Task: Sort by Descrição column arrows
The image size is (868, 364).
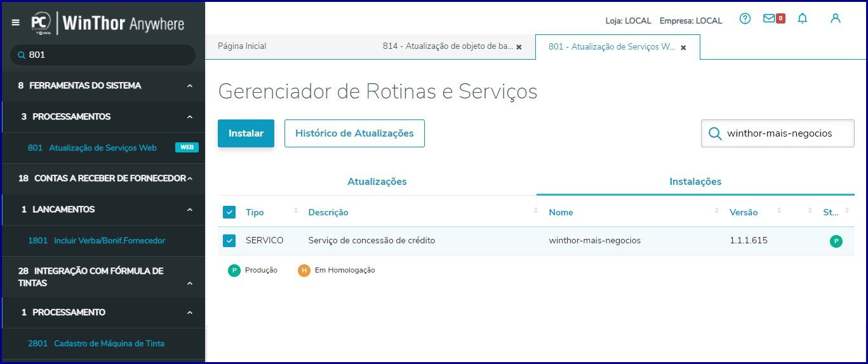Action: [x=537, y=211]
